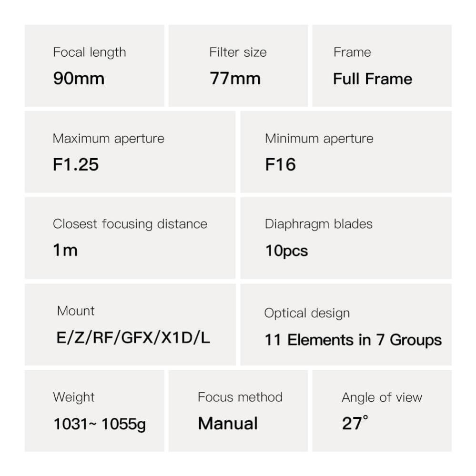Viewport: 476px width, 476px height.
Task: Click the "Maximum aperture" label
Action: (x=109, y=139)
